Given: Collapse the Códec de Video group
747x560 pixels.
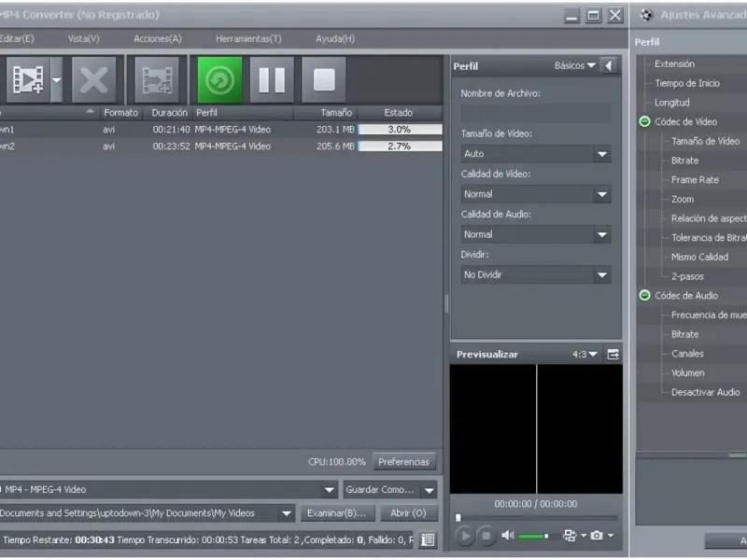Looking at the screenshot, I should [644, 122].
